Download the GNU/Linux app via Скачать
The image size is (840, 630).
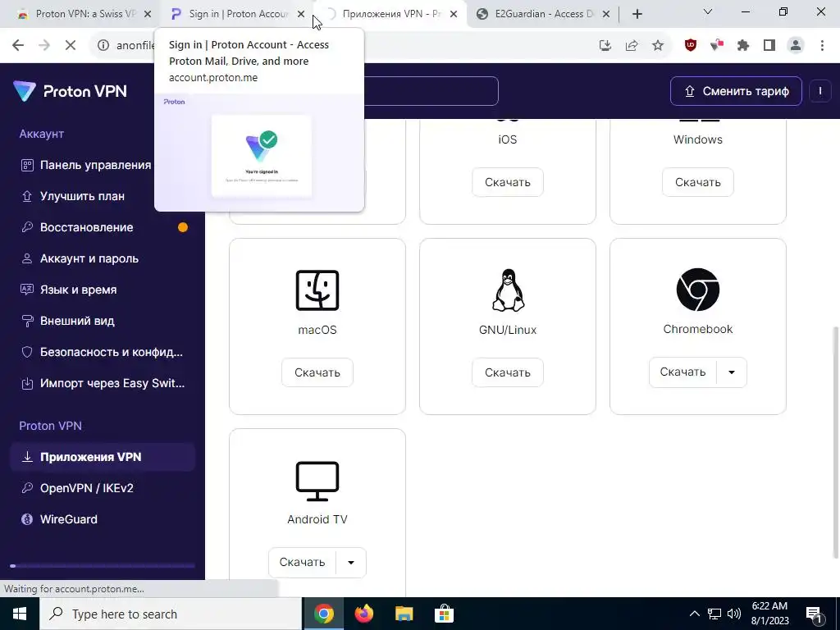pyautogui.click(x=507, y=372)
